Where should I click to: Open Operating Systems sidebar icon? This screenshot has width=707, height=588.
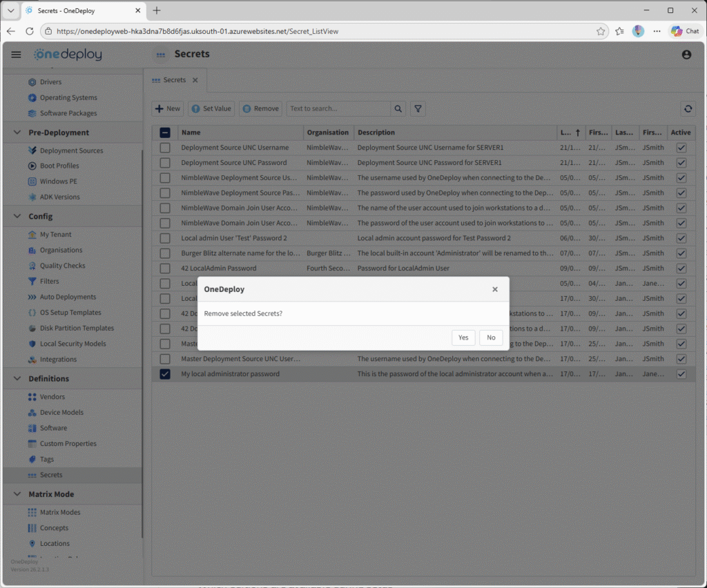32,98
